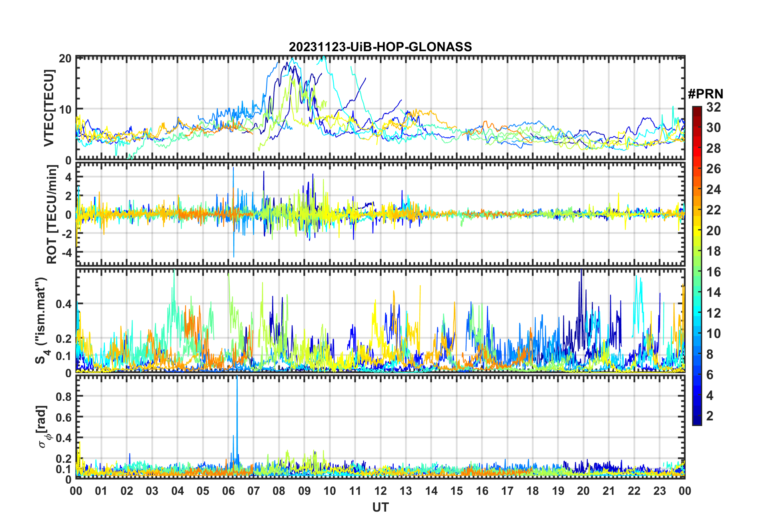Click the -4 tick on the ROT axis
Screen dimensions: 761x532
coord(66,253)
